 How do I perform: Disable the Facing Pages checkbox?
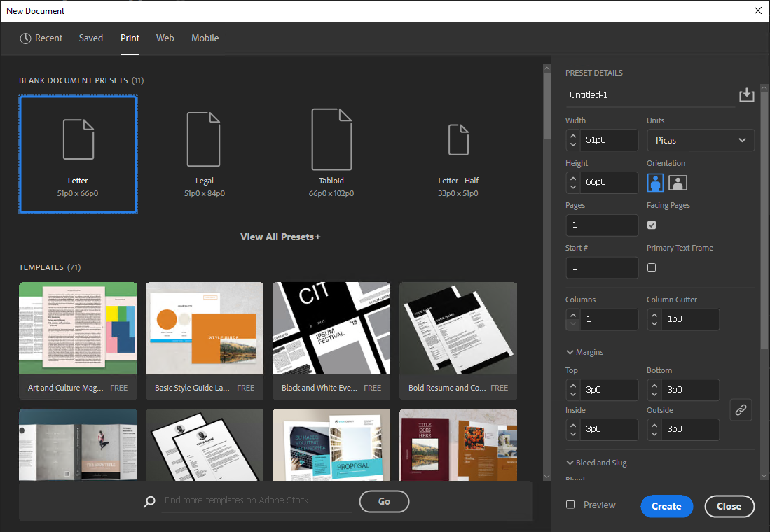coord(652,225)
